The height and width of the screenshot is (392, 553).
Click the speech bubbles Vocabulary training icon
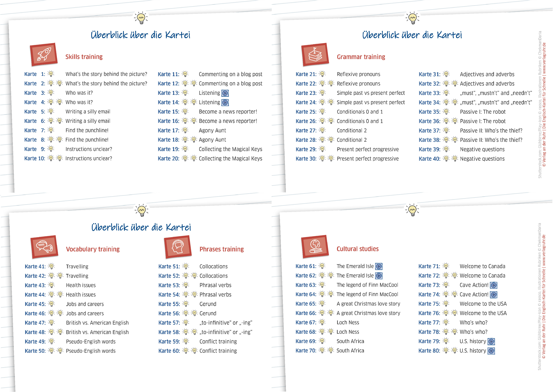click(44, 247)
